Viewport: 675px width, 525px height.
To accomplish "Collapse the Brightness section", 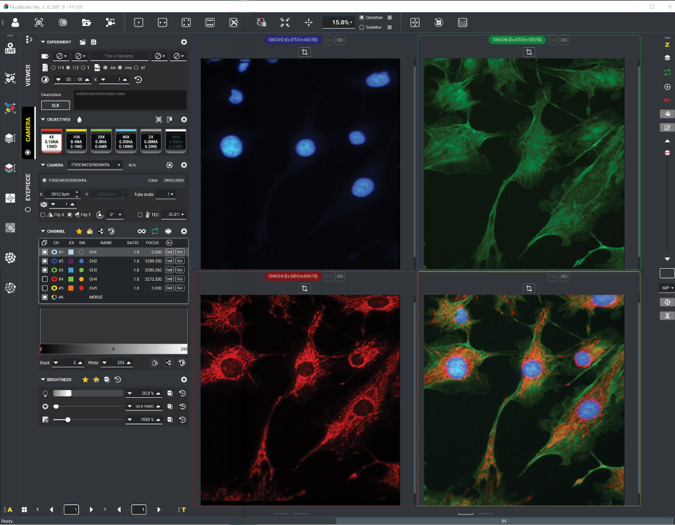I will coord(43,380).
